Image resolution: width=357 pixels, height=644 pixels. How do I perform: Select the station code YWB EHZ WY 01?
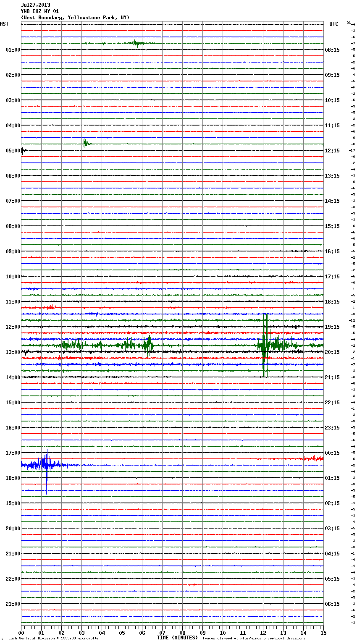click(x=40, y=11)
